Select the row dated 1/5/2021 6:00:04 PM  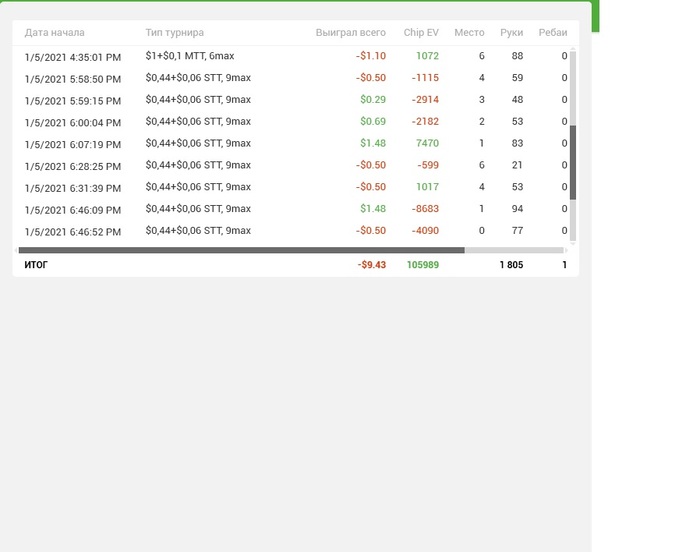[x=291, y=122]
